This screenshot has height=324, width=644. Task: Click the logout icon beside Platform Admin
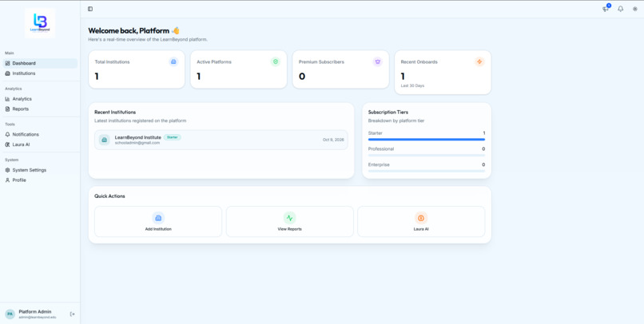click(72, 314)
